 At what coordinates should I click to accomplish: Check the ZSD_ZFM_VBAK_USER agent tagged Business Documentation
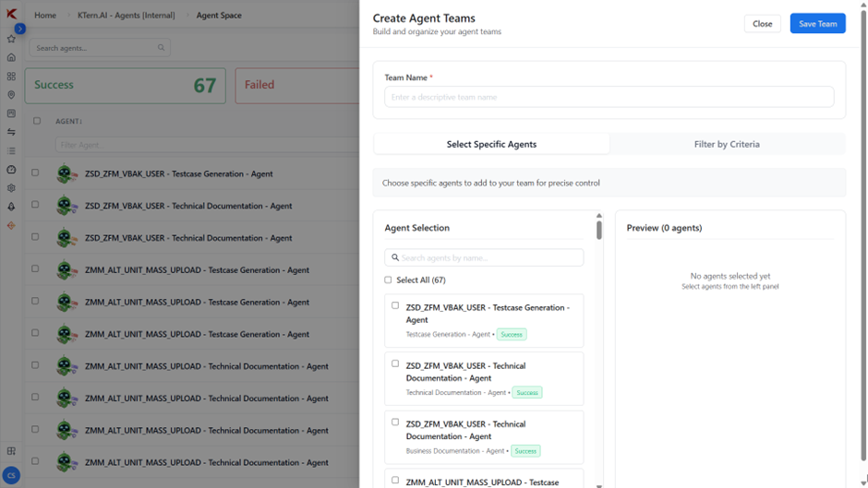click(395, 423)
